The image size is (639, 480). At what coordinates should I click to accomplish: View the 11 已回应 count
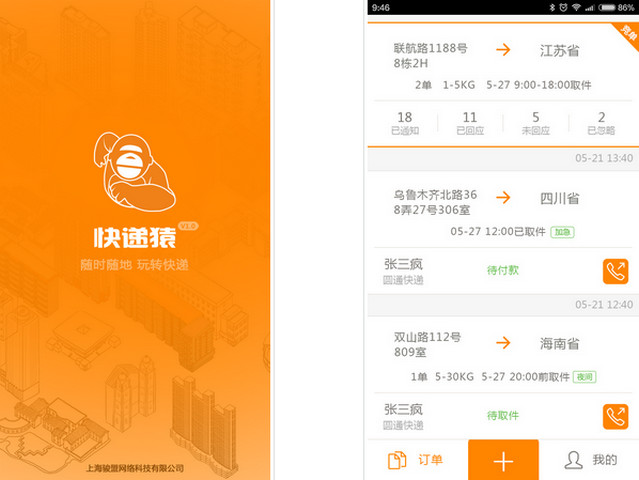pyautogui.click(x=470, y=123)
